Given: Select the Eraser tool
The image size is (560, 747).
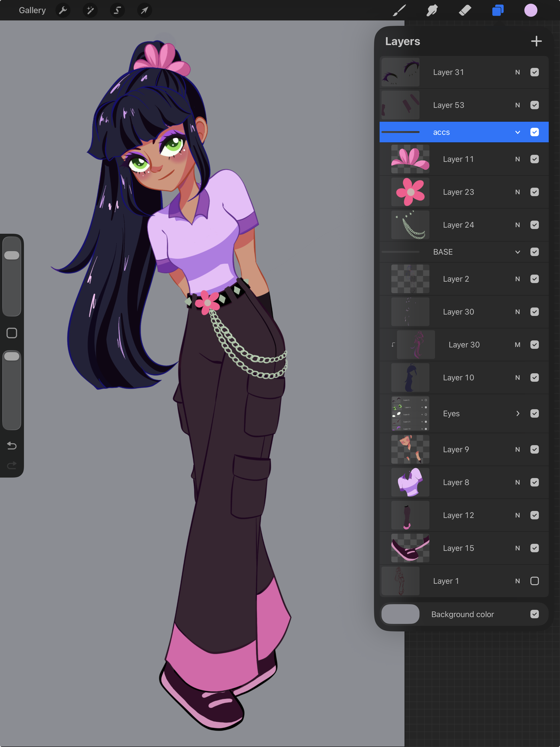Looking at the screenshot, I should (x=465, y=10).
